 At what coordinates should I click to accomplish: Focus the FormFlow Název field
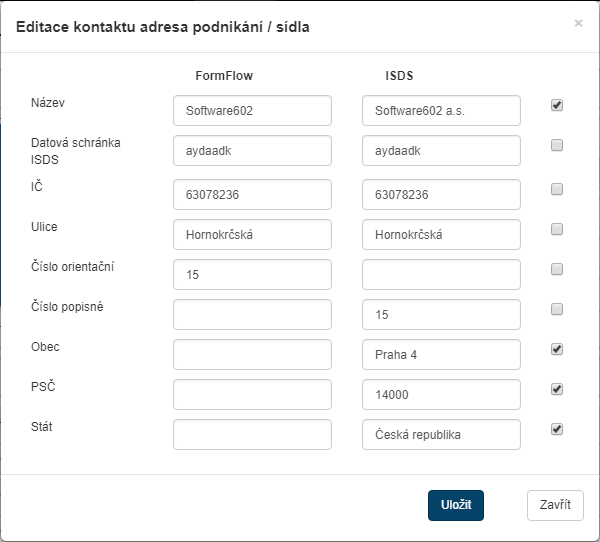(252, 111)
